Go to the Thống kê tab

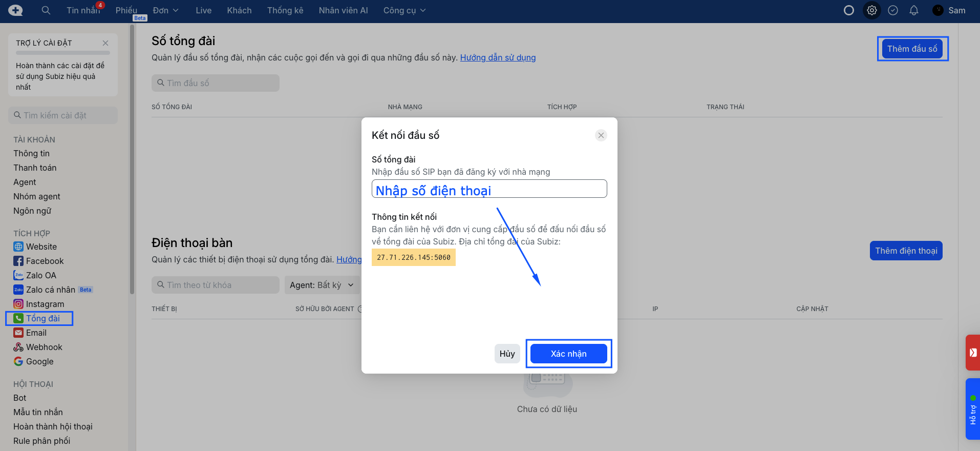click(285, 10)
